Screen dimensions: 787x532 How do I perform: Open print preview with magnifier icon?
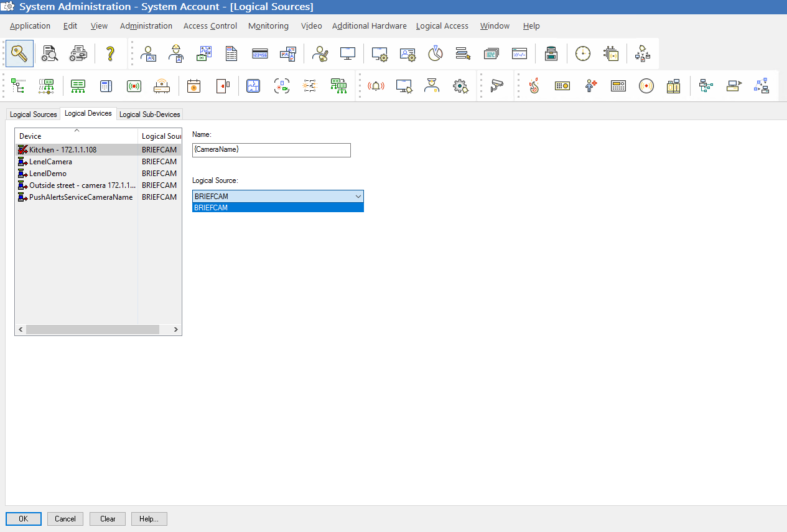point(50,54)
